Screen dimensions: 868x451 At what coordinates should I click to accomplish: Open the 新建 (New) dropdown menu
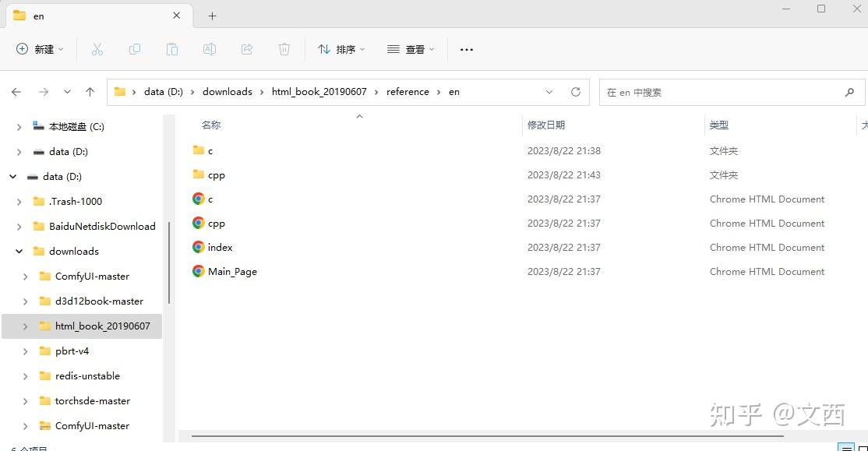point(39,48)
